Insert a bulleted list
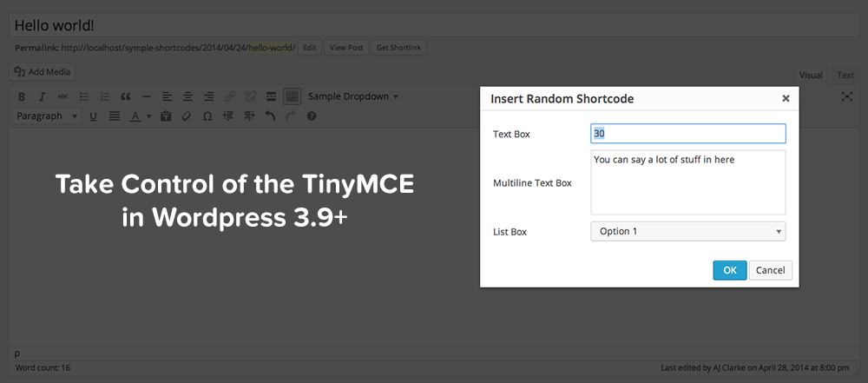This screenshot has height=383, width=868. (x=84, y=96)
